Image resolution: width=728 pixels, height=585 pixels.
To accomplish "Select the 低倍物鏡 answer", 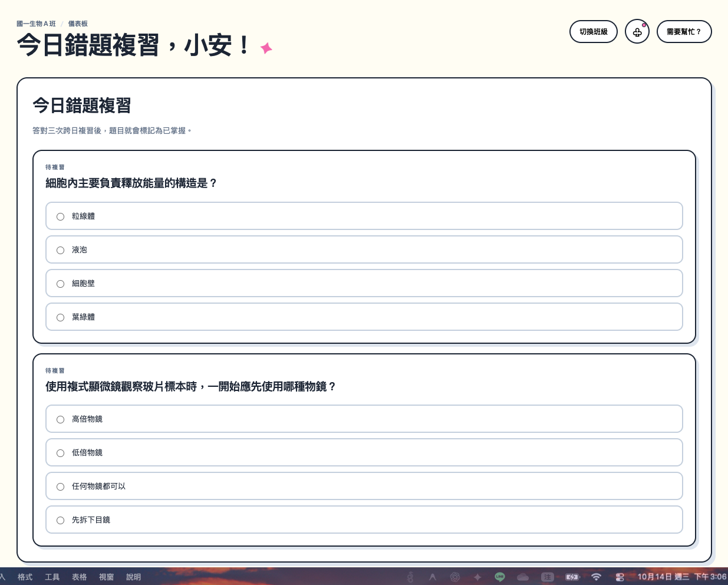I will pos(364,452).
